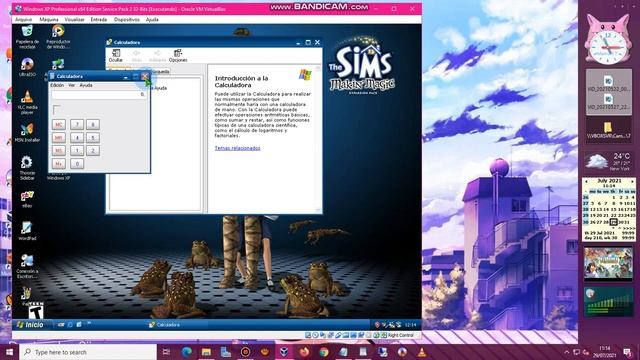Screen dimensions: 640x360
Task: Launch WordPad from the desktop
Action: [27, 231]
